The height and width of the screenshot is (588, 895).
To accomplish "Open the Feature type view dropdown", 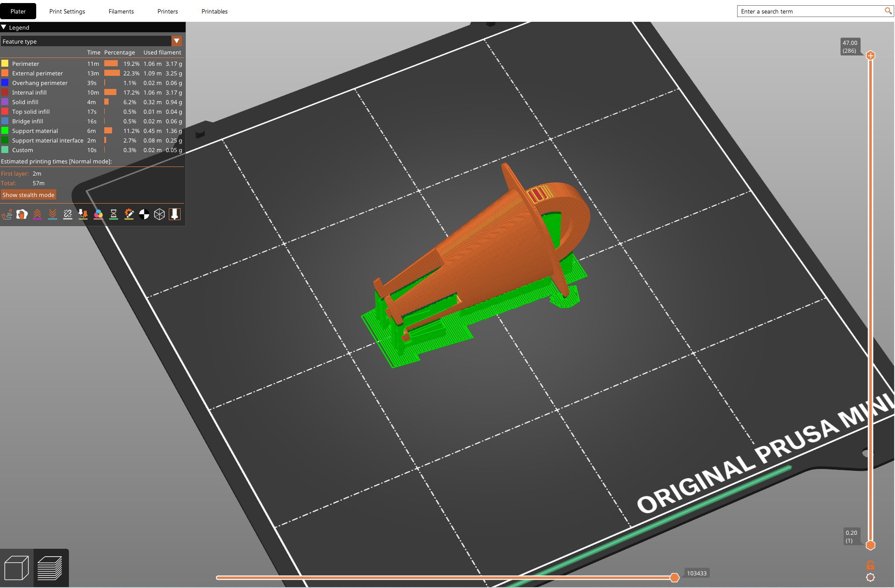I will (92, 41).
